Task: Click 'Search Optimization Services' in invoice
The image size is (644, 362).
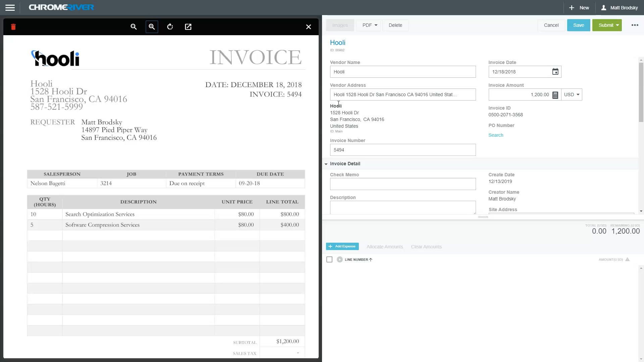Action: click(x=100, y=214)
